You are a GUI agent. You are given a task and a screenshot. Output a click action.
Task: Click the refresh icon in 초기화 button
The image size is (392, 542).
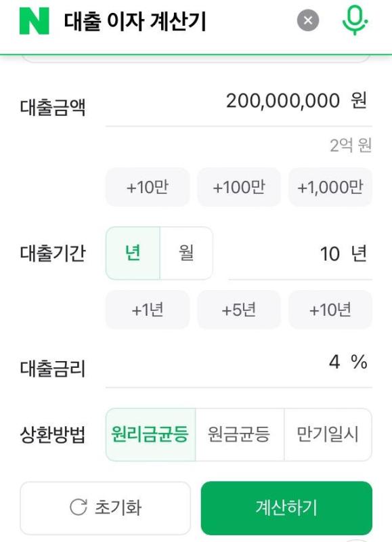(79, 507)
